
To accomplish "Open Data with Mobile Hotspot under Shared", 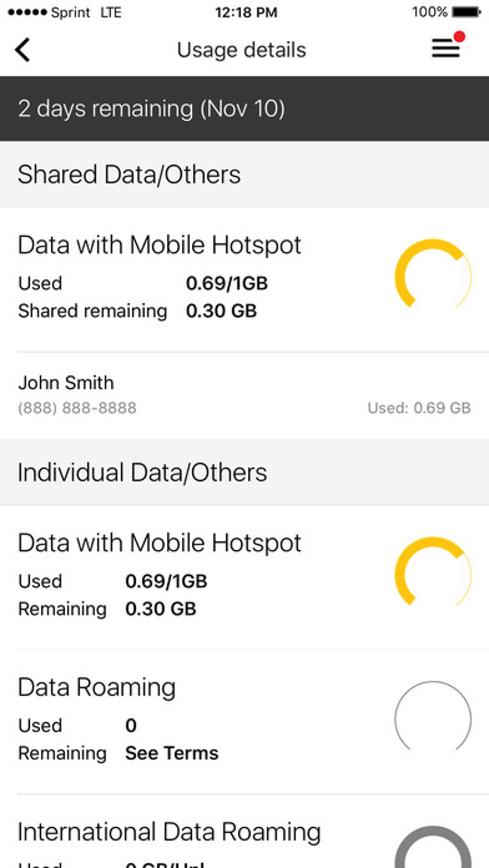I will [159, 245].
